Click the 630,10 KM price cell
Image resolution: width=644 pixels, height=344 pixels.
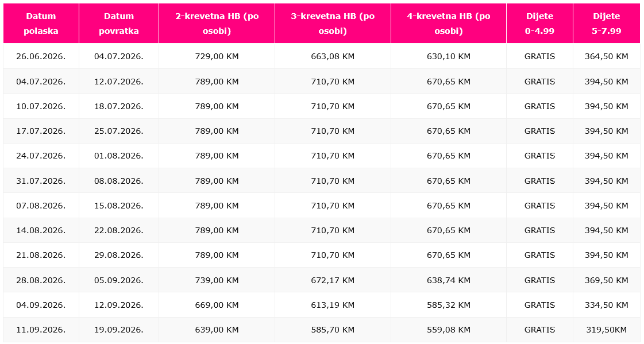point(448,56)
